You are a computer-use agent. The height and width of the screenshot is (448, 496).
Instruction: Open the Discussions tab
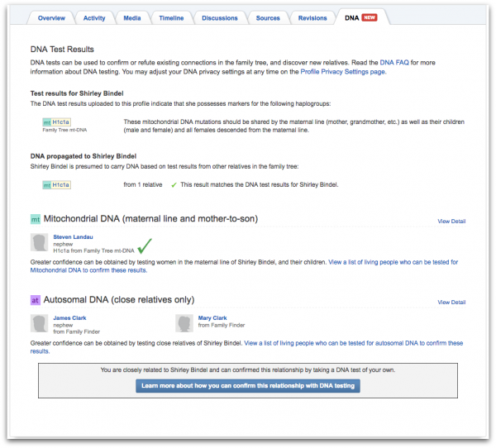click(220, 18)
